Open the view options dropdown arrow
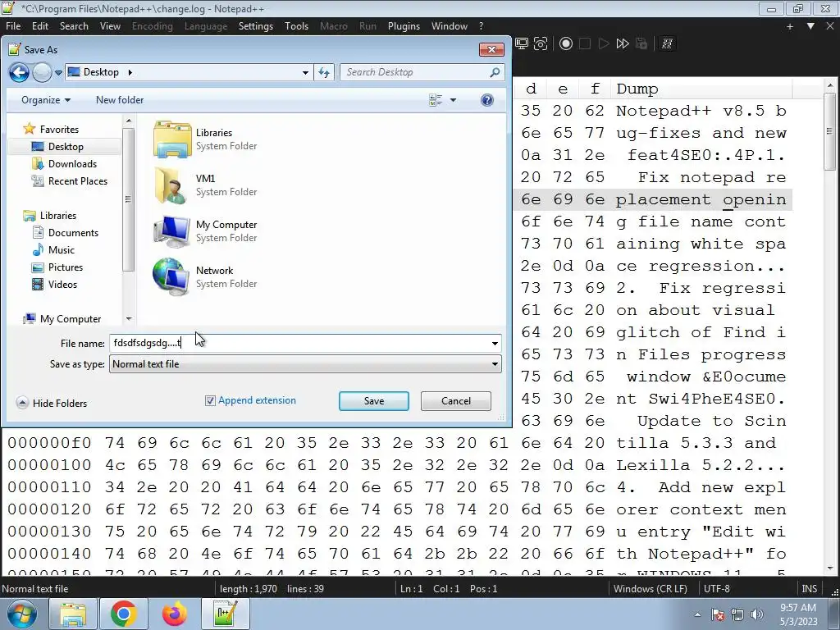840x630 pixels. coord(453,100)
